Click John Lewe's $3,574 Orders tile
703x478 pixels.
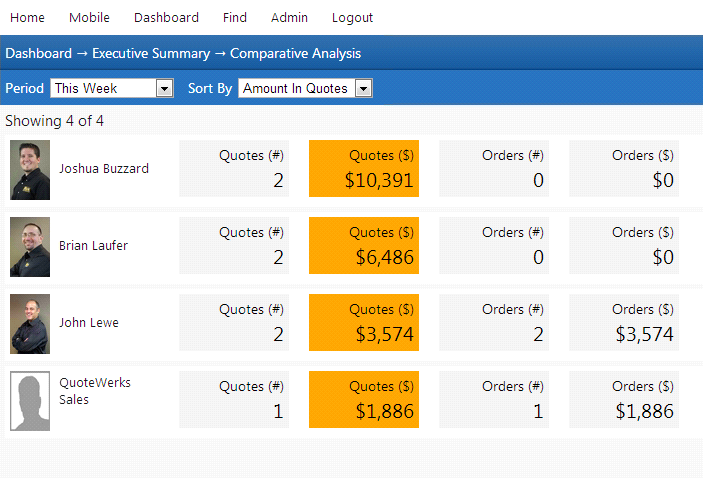point(624,323)
